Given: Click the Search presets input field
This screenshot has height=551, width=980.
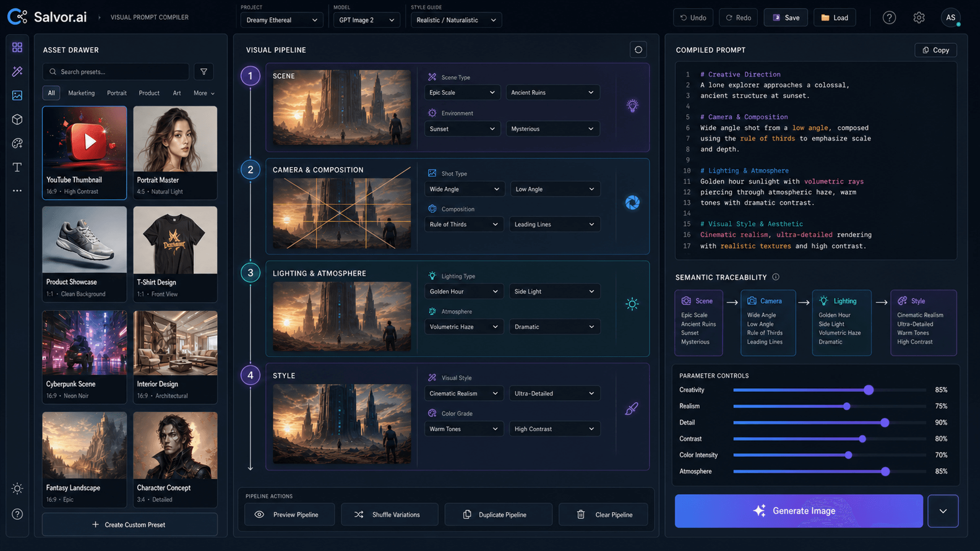Looking at the screenshot, I should click(x=116, y=72).
